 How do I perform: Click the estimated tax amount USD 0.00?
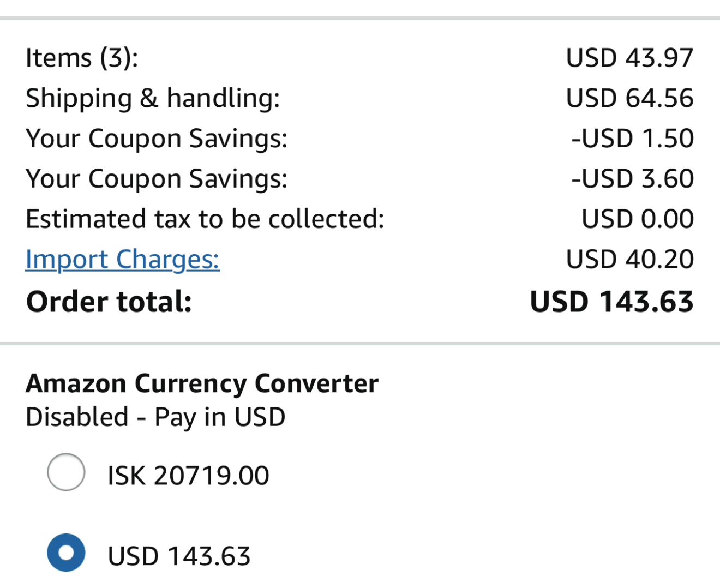point(638,219)
